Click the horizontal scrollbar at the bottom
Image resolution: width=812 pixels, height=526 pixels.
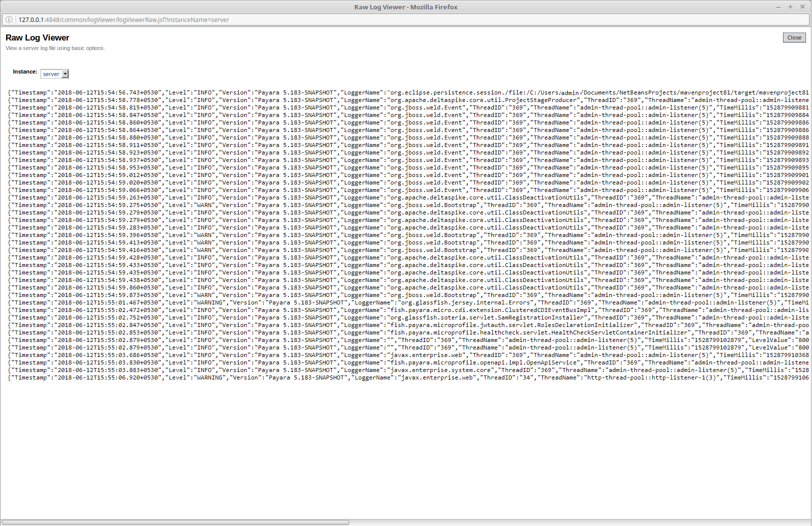[175, 522]
